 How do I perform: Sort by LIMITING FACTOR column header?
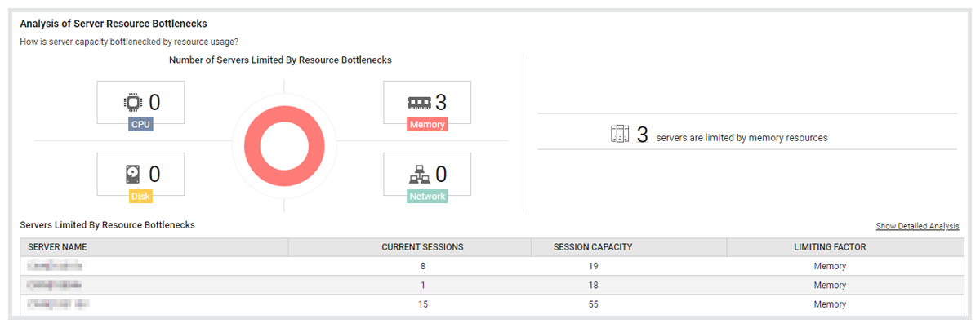click(x=830, y=247)
